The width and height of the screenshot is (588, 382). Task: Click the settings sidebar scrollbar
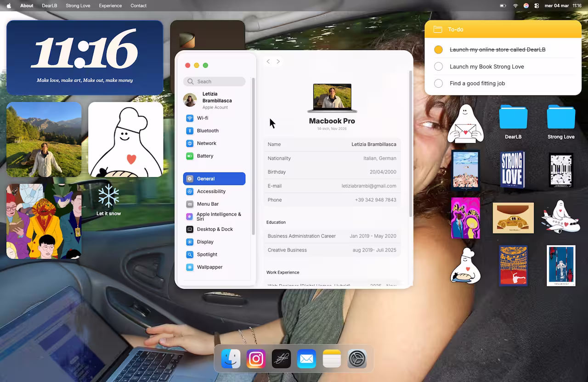(253, 156)
